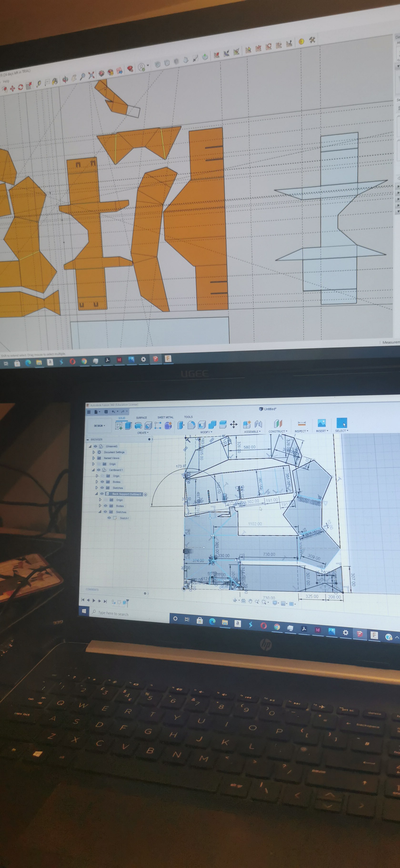Expand the Document Settings tree node
Image resolution: width=400 pixels, height=868 pixels.
click(x=94, y=453)
